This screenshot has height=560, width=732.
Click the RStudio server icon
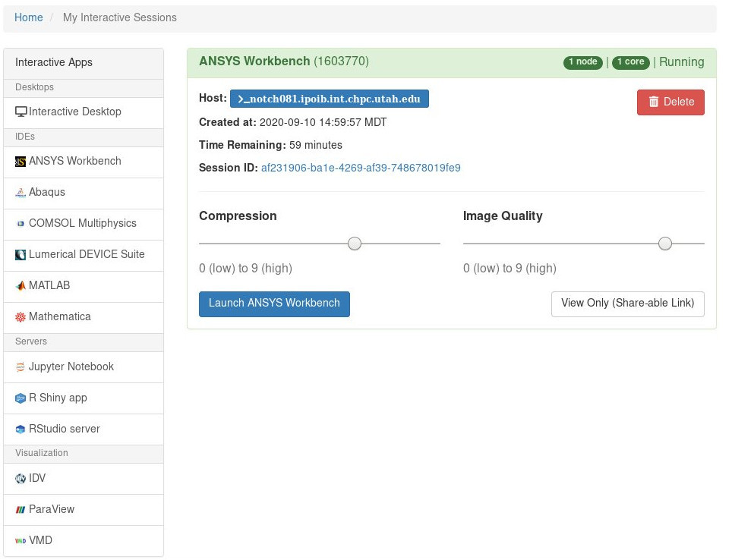click(x=21, y=429)
